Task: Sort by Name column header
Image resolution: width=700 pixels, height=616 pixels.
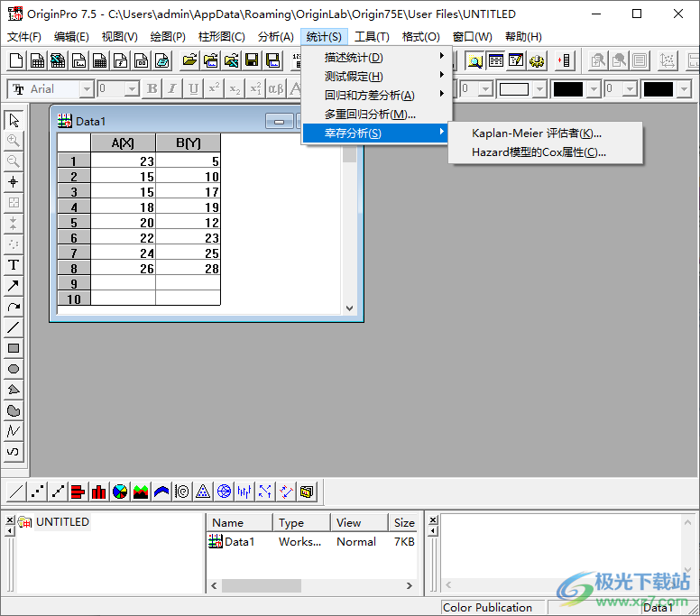Action: click(x=239, y=522)
